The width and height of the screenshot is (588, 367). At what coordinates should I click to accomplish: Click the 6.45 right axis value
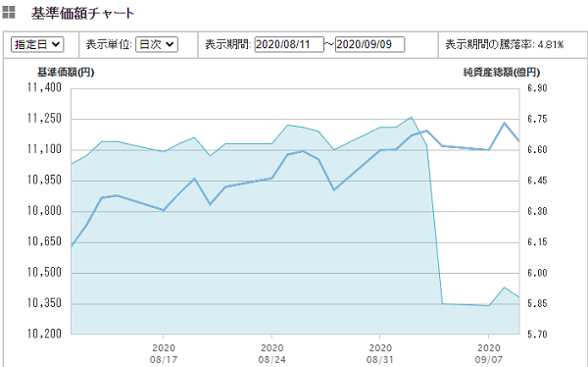click(x=537, y=181)
